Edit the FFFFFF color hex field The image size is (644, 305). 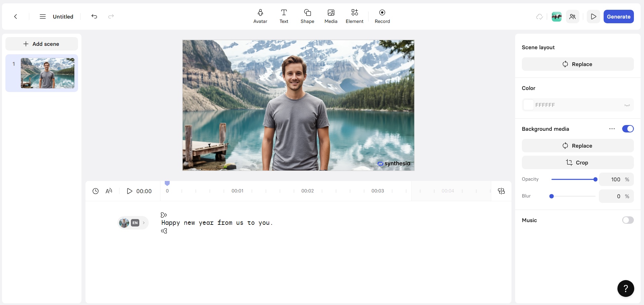point(578,105)
